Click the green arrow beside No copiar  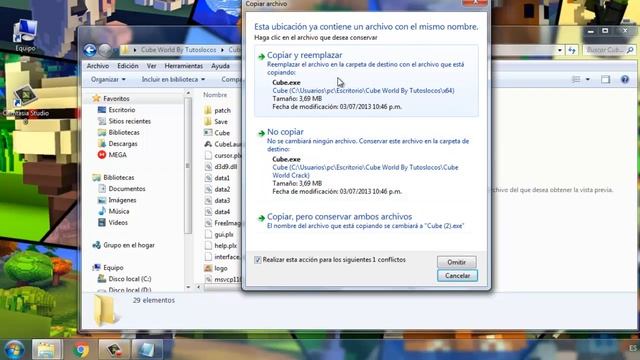point(261,133)
